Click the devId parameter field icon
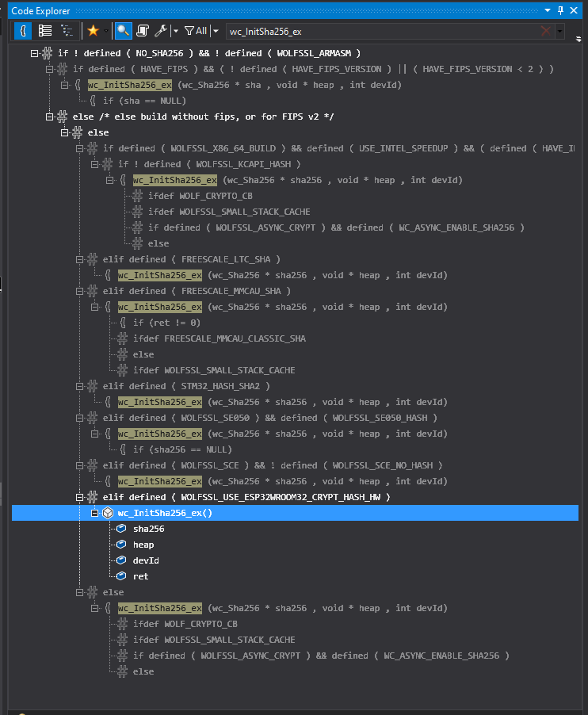Viewport: 588px width, 715px height. point(121,560)
